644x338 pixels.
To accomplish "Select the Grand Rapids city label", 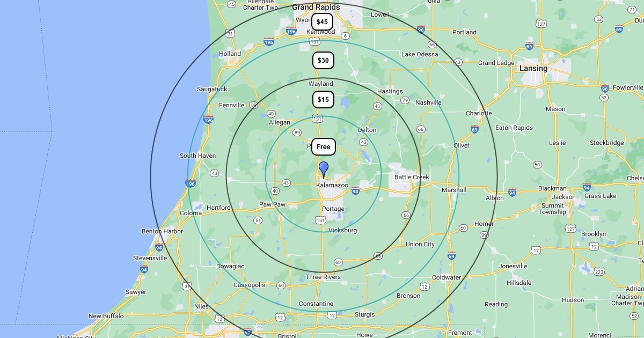I will click(x=316, y=8).
